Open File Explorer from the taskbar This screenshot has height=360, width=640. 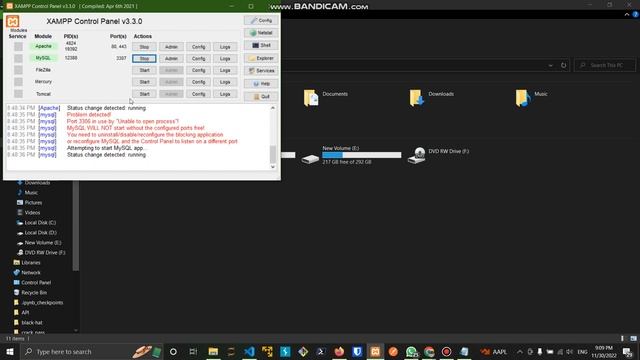click(x=213, y=351)
